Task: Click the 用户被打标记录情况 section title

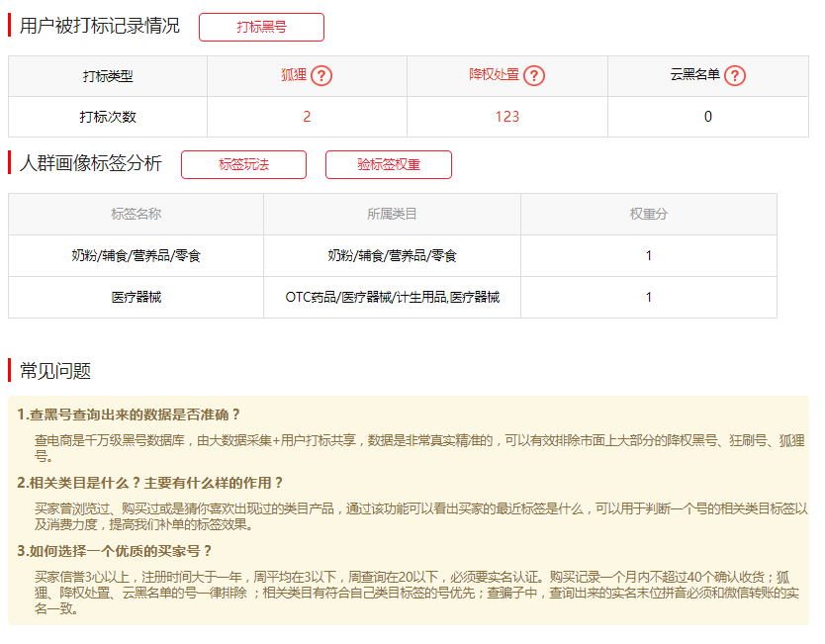Action: pos(99,22)
